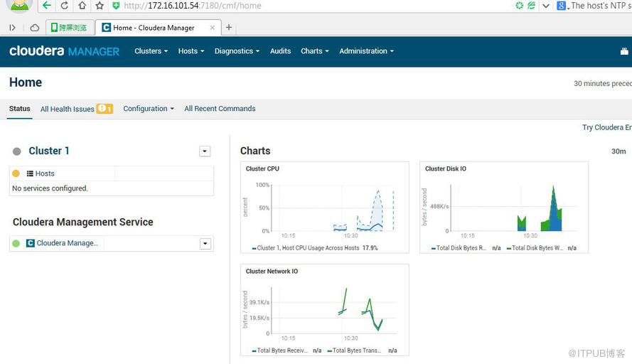Click the 30m time range selector

(618, 151)
